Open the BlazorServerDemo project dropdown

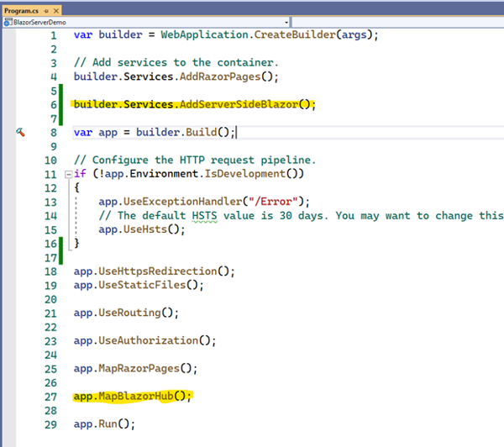click(x=286, y=22)
